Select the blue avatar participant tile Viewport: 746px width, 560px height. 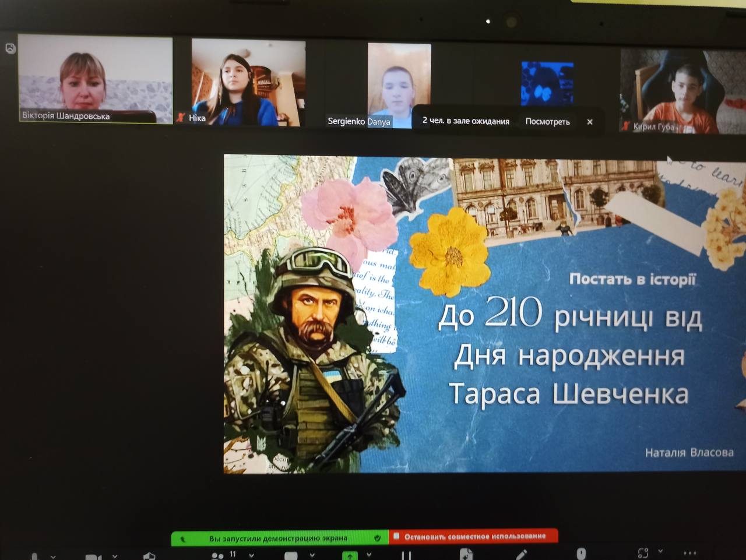pos(547,83)
